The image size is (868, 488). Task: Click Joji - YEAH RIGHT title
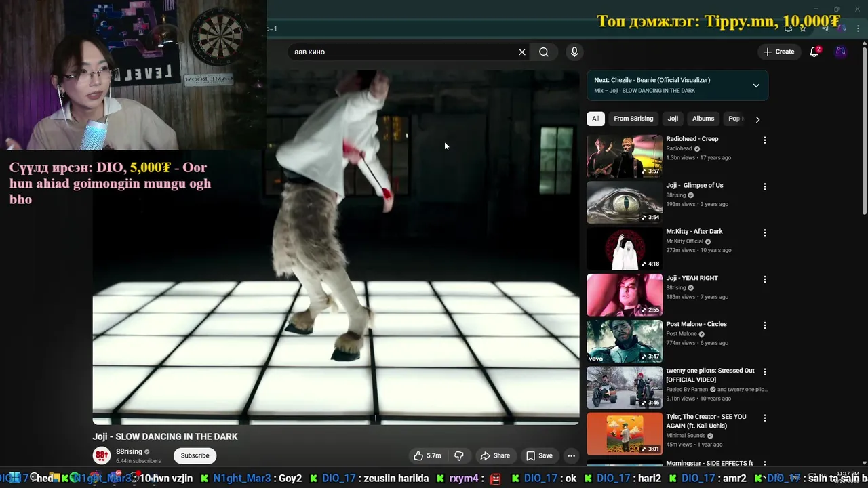[x=692, y=278]
